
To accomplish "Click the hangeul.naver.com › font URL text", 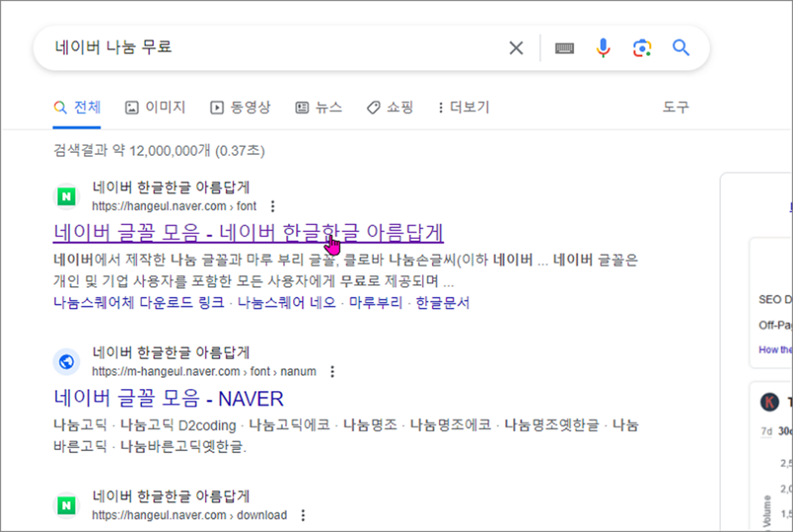I will 174,206.
